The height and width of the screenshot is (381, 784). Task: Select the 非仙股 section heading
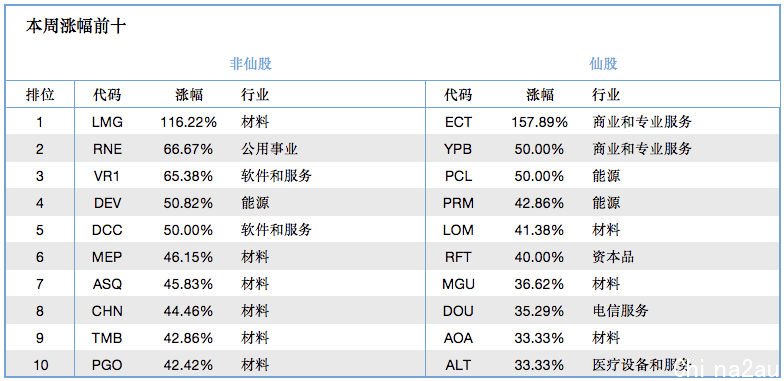point(250,64)
